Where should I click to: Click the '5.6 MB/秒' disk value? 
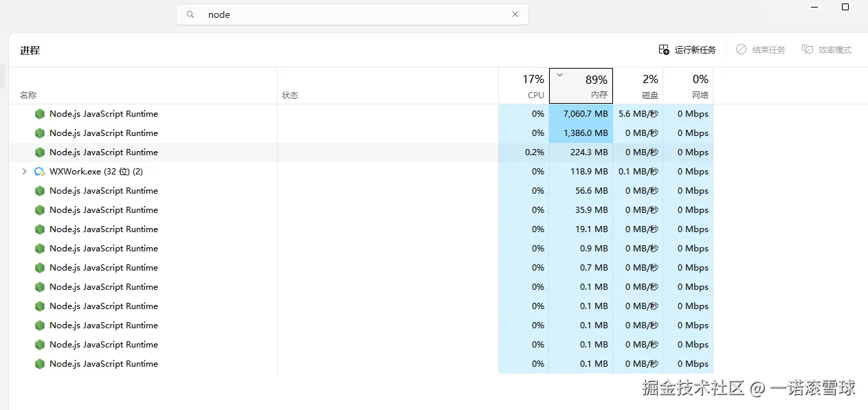tap(638, 114)
